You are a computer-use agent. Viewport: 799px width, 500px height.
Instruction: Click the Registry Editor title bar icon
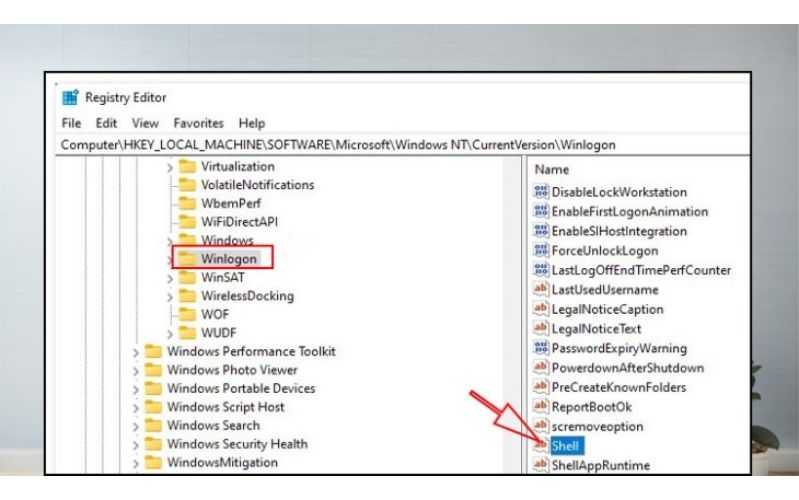coord(70,97)
